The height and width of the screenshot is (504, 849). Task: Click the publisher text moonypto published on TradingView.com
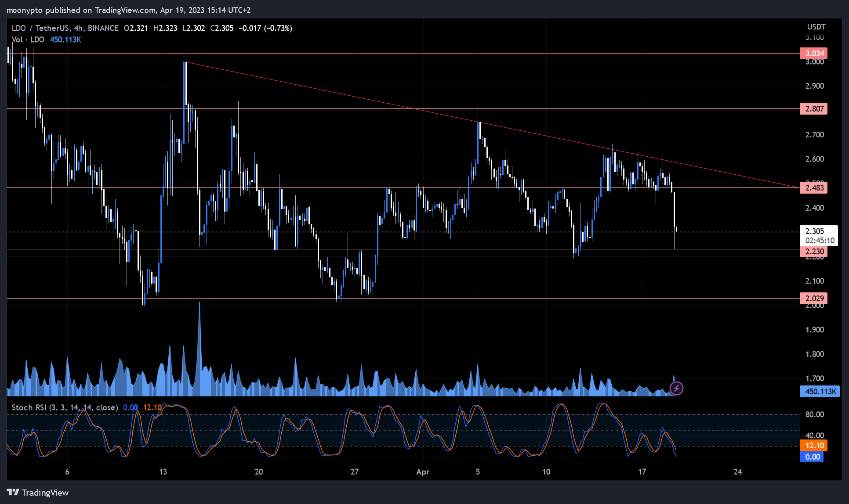point(81,10)
